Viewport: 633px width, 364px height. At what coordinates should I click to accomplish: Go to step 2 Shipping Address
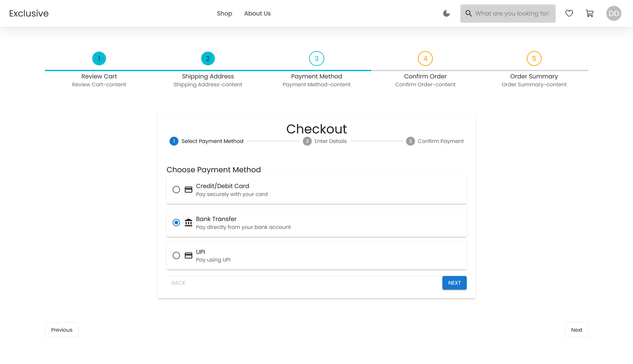[208, 59]
